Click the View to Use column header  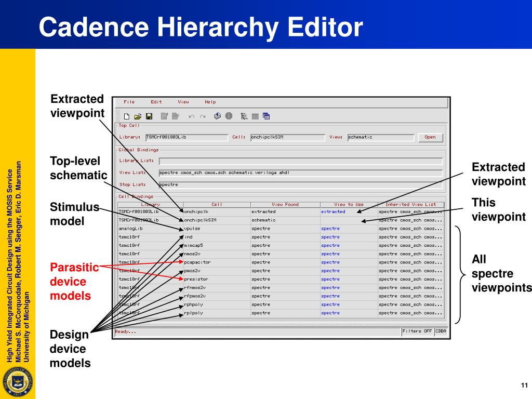click(x=349, y=205)
